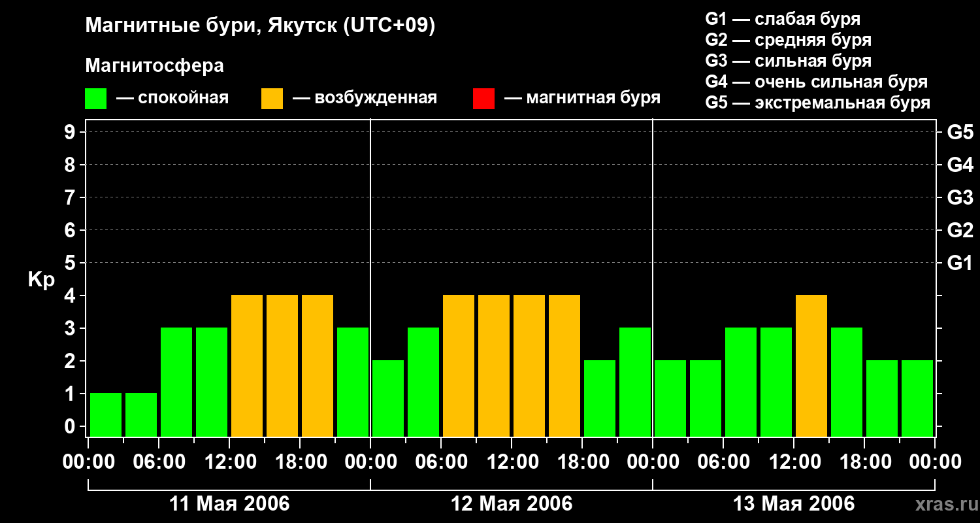Screen dimensions: 980x523
Task: Click the 13 Мая 21:00–24:00 green bar
Action: point(917,398)
